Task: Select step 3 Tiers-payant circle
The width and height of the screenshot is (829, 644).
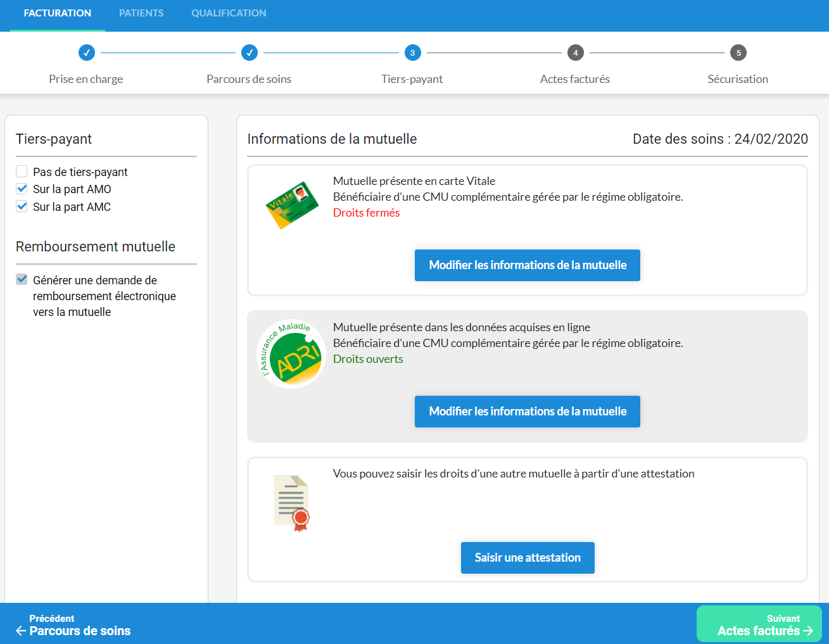Action: click(x=412, y=53)
